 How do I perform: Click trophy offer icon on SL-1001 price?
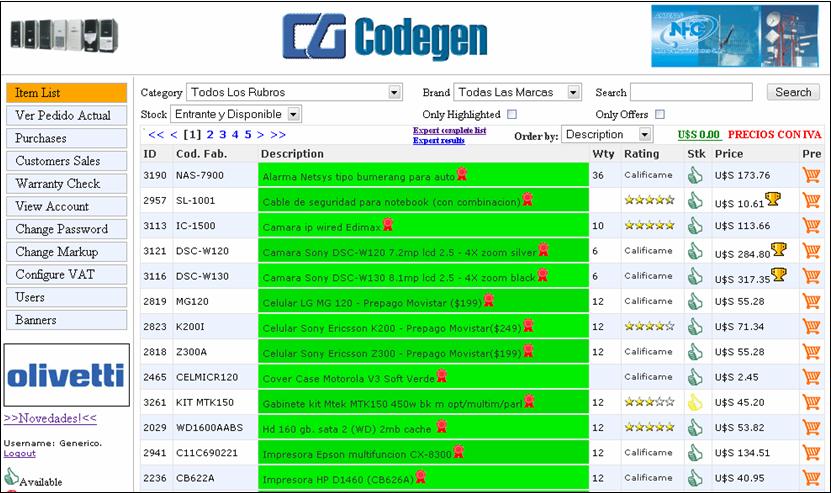(773, 199)
